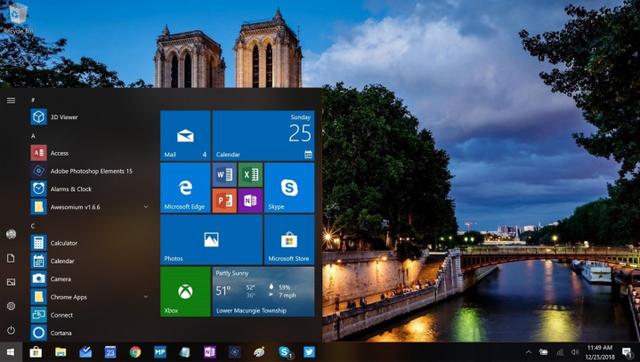This screenshot has height=362, width=640.
Task: Open OneNote from the Office tile group
Action: click(x=250, y=201)
